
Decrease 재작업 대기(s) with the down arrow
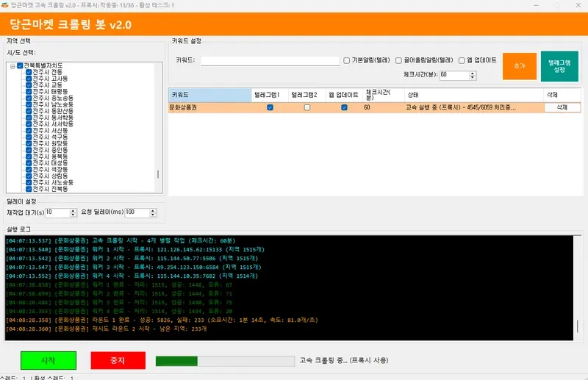click(x=73, y=215)
